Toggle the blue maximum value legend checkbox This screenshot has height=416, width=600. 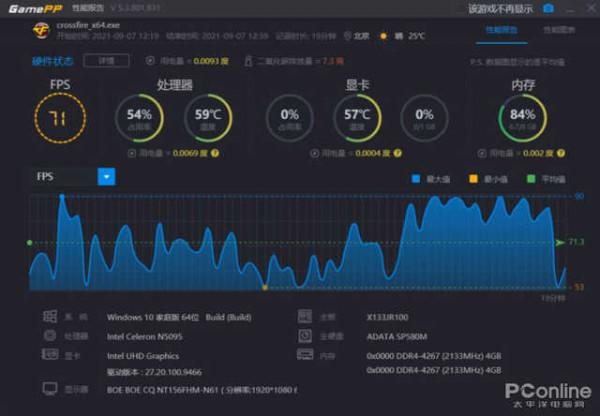click(x=418, y=179)
